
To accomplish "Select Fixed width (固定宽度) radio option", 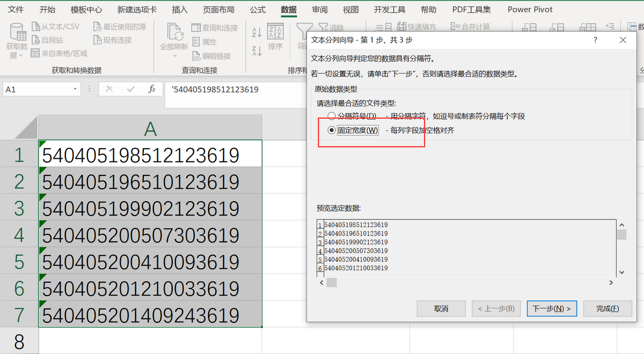I will pyautogui.click(x=332, y=130).
